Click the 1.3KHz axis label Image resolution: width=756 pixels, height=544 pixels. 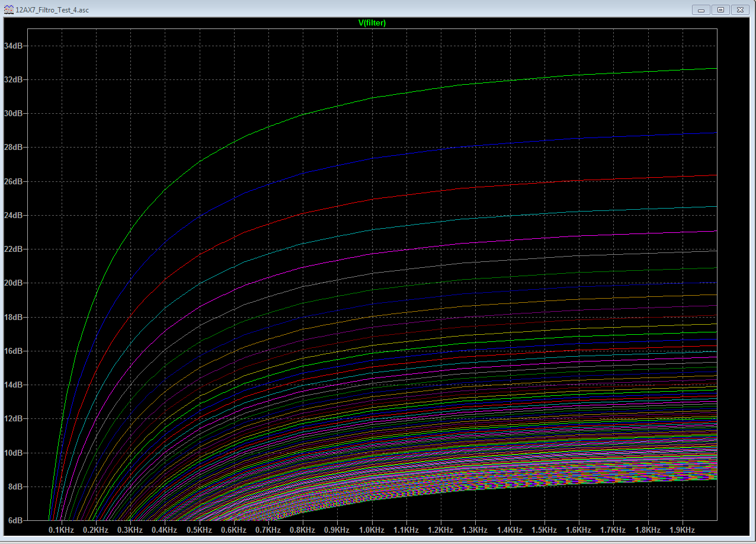475,530
